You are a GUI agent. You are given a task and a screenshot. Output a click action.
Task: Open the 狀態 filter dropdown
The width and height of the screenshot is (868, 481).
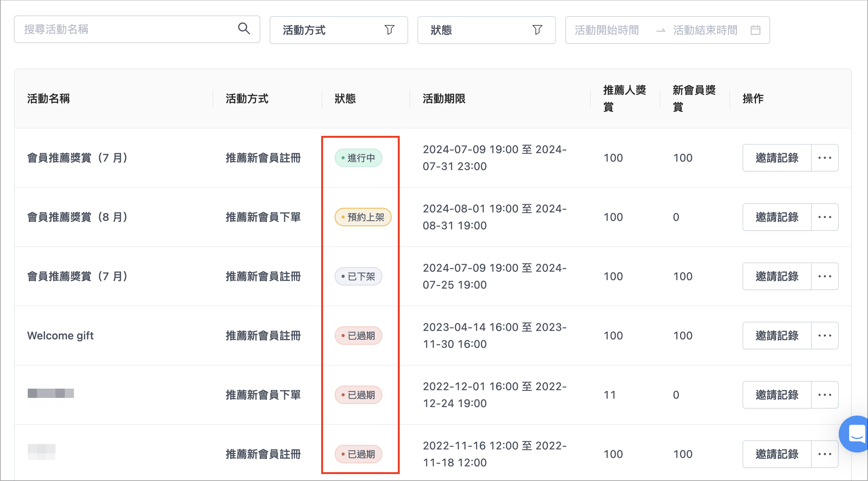(486, 30)
